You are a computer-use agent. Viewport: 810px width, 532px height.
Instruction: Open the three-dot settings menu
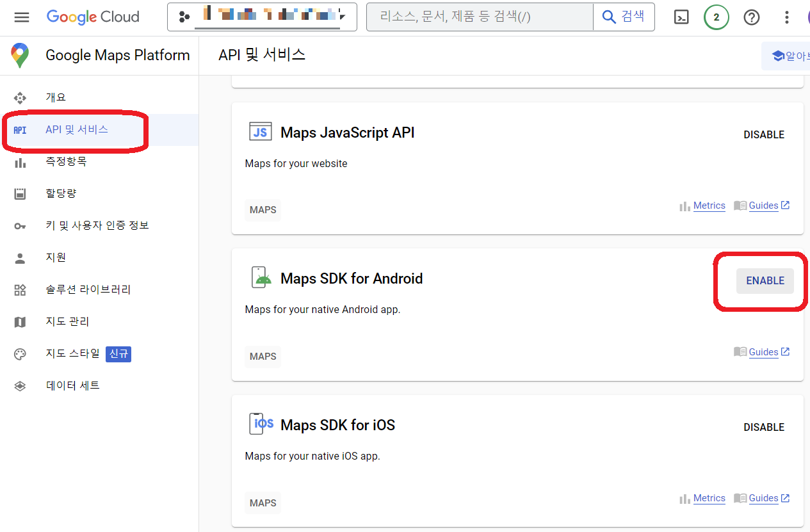(787, 17)
